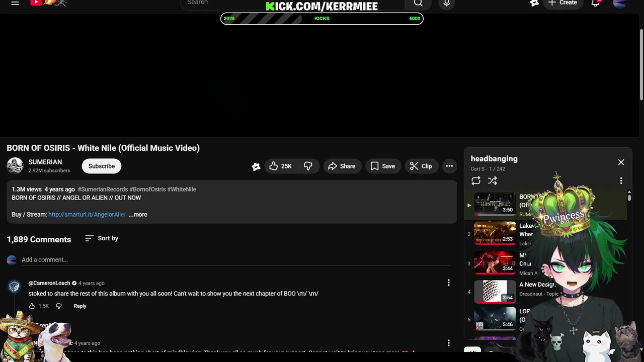
Task: Click the 1,889 Comments heading
Action: click(x=39, y=239)
